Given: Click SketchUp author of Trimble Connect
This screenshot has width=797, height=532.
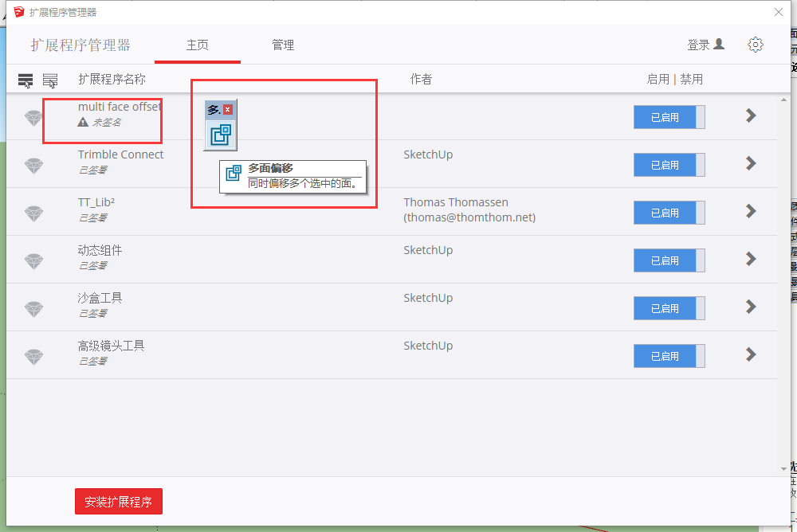Looking at the screenshot, I should [x=428, y=155].
